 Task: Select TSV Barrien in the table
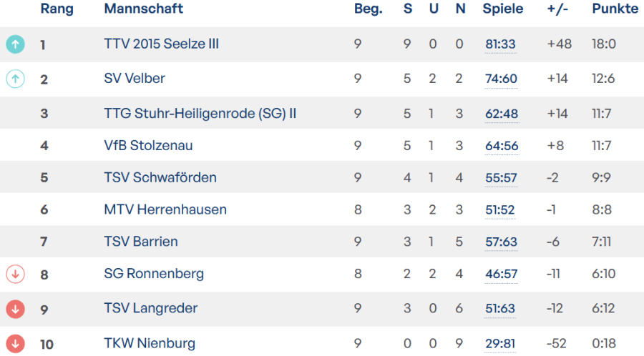pos(141,242)
